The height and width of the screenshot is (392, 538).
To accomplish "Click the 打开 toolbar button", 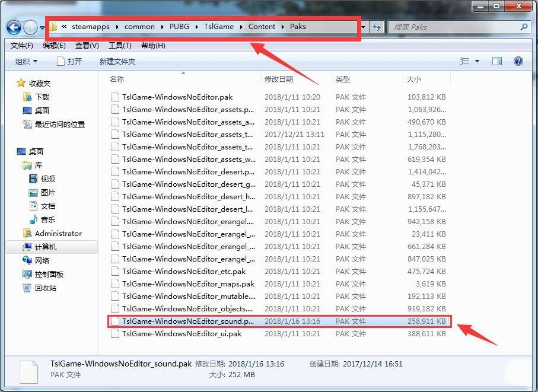I will (x=69, y=62).
